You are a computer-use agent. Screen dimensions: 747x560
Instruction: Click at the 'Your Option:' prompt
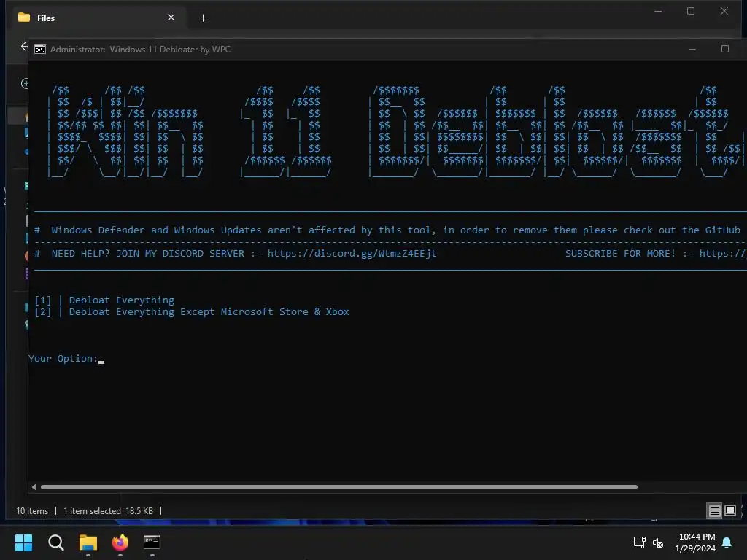click(63, 358)
